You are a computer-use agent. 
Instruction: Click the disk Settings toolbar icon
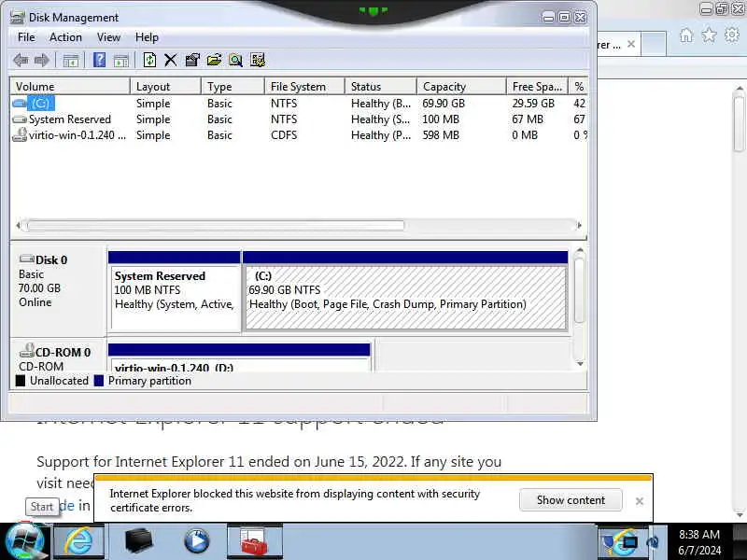pos(258,61)
